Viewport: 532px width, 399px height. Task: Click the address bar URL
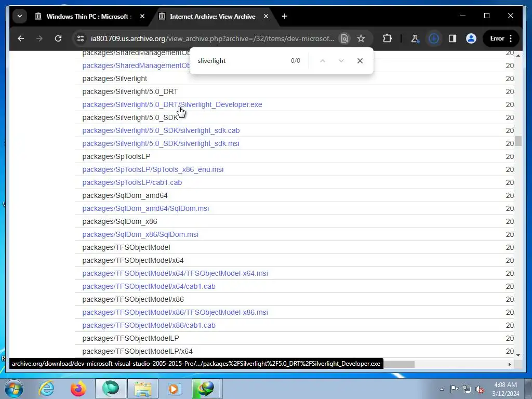point(212,38)
